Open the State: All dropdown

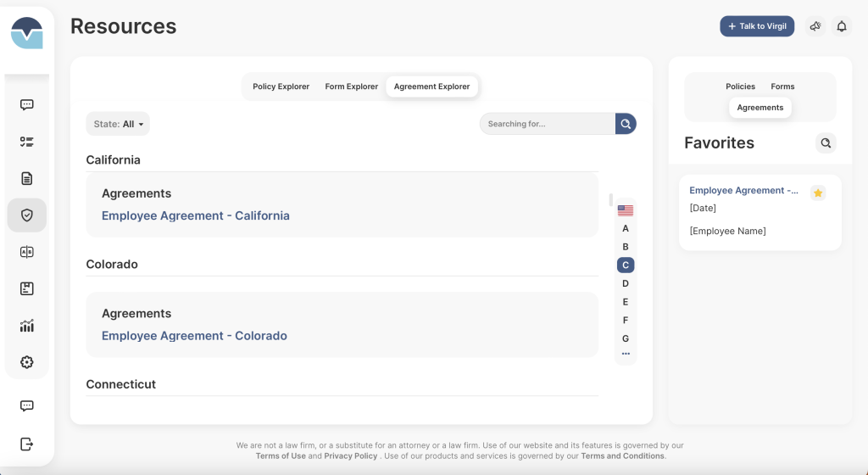click(118, 124)
